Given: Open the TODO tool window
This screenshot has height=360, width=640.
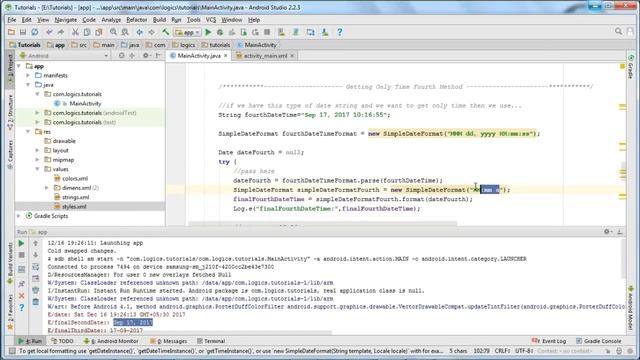Looking at the screenshot, I should 62,341.
